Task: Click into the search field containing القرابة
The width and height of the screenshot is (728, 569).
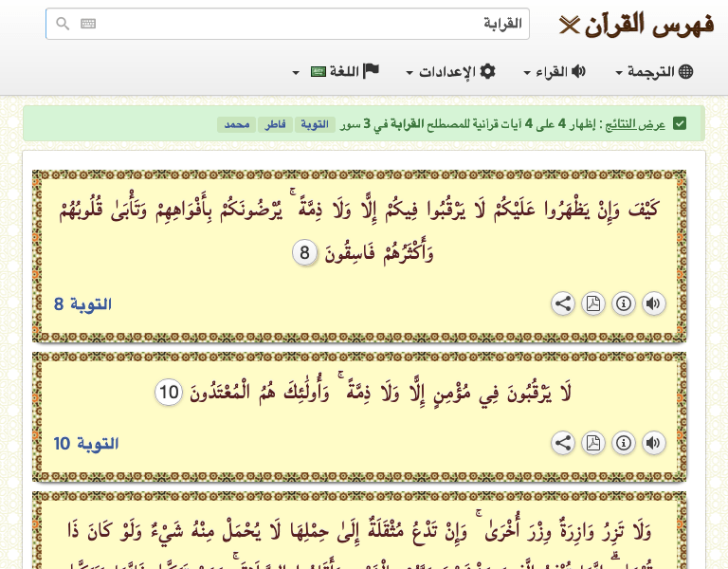Action: pos(303,24)
